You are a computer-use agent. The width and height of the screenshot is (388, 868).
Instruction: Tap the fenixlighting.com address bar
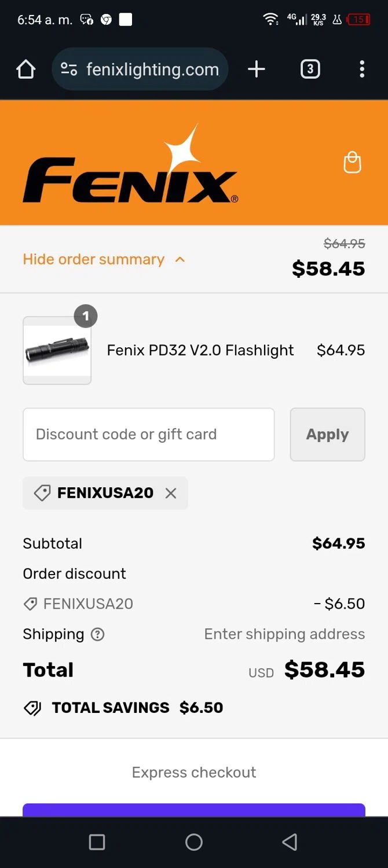(152, 69)
